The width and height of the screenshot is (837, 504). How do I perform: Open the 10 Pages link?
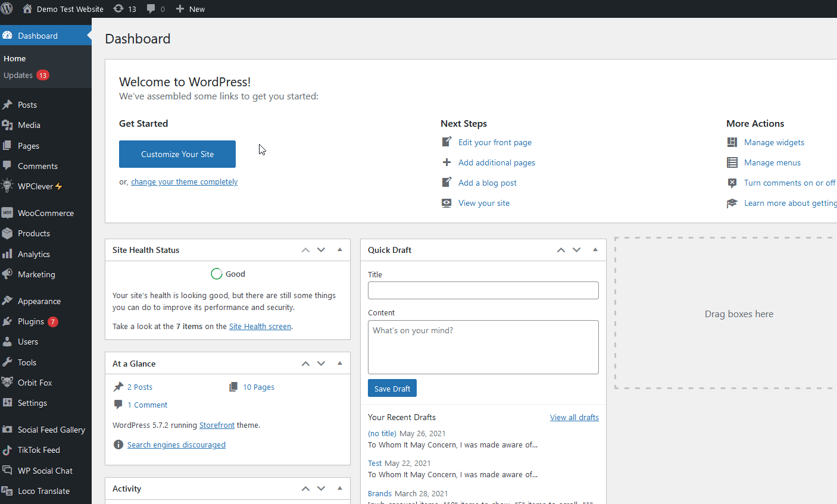(x=259, y=387)
